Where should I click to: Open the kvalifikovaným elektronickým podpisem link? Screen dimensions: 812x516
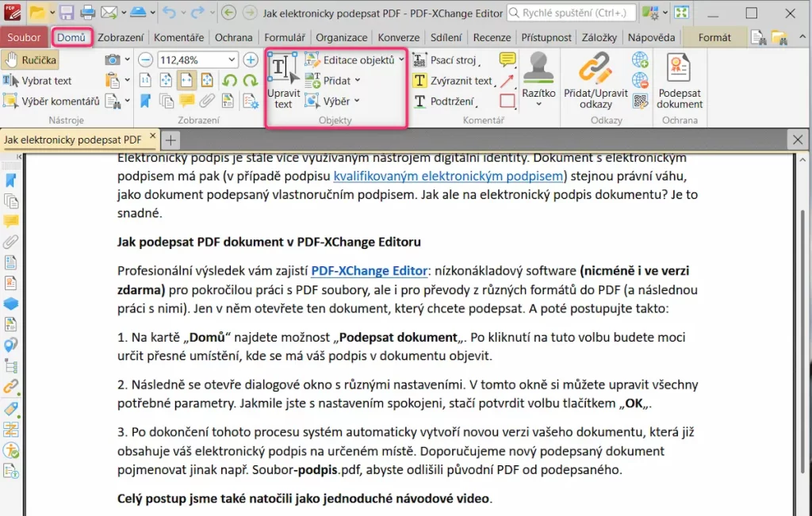448,176
